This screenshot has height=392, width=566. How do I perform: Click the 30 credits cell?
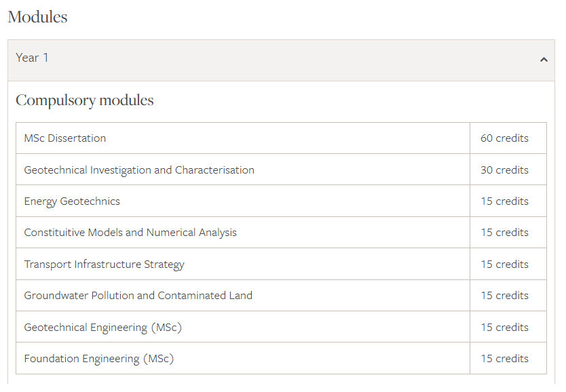pyautogui.click(x=504, y=170)
